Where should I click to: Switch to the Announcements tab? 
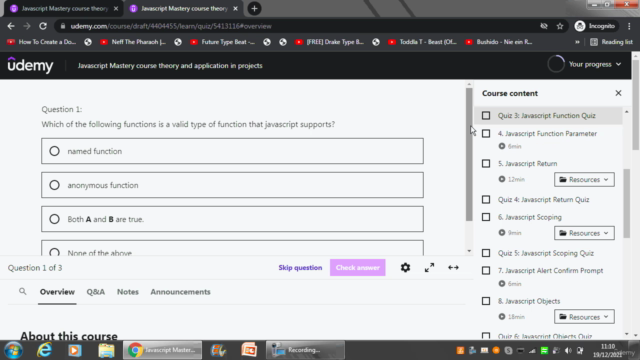click(180, 292)
